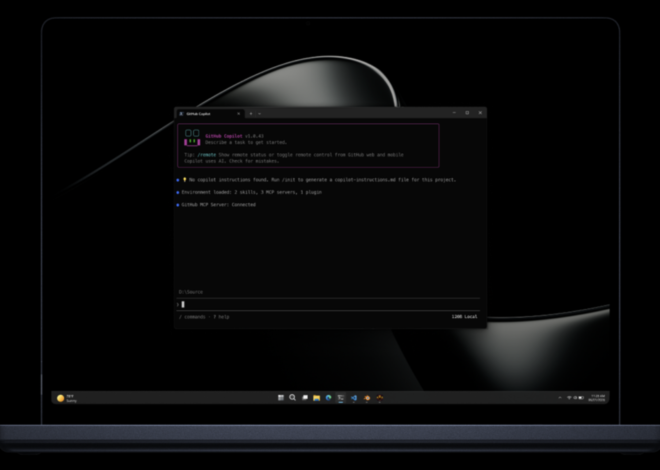This screenshot has width=660, height=470.
Task: Click the Copilot robot logo
Action: click(192, 138)
